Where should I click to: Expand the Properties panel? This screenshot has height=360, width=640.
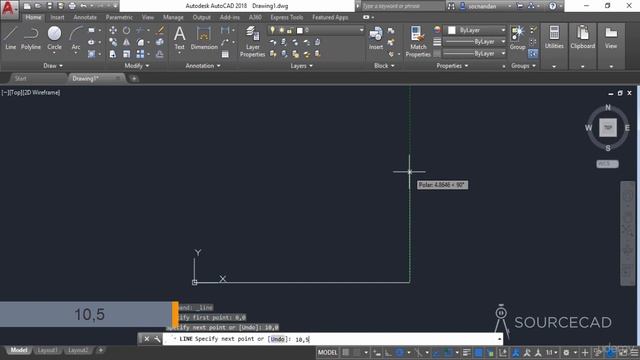[452, 66]
